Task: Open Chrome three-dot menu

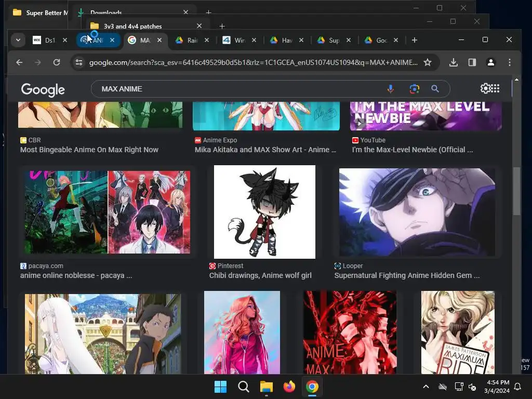Action: click(509, 62)
